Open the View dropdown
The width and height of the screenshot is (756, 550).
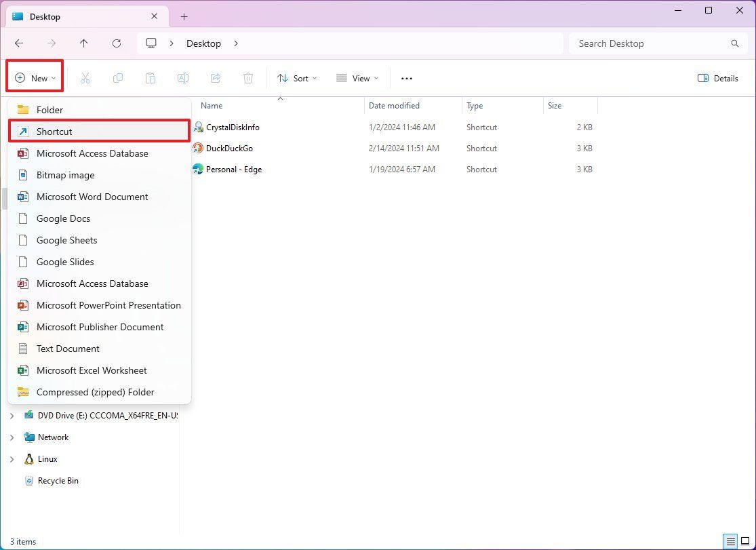pyautogui.click(x=357, y=78)
